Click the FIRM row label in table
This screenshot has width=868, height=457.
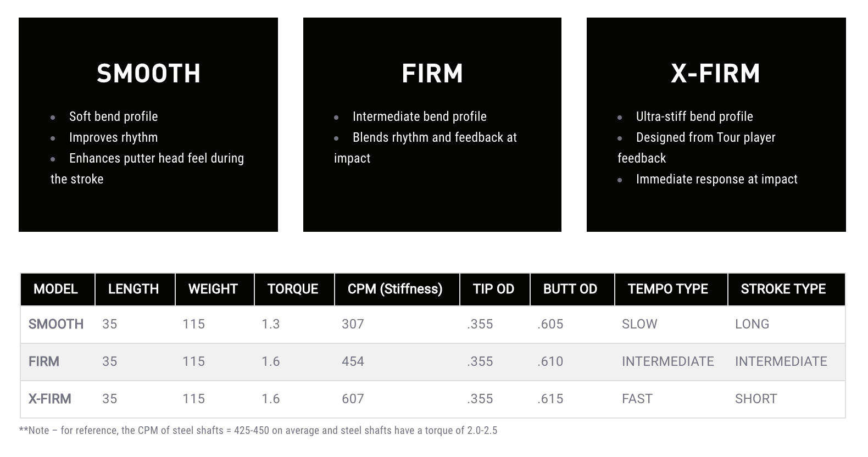point(44,361)
